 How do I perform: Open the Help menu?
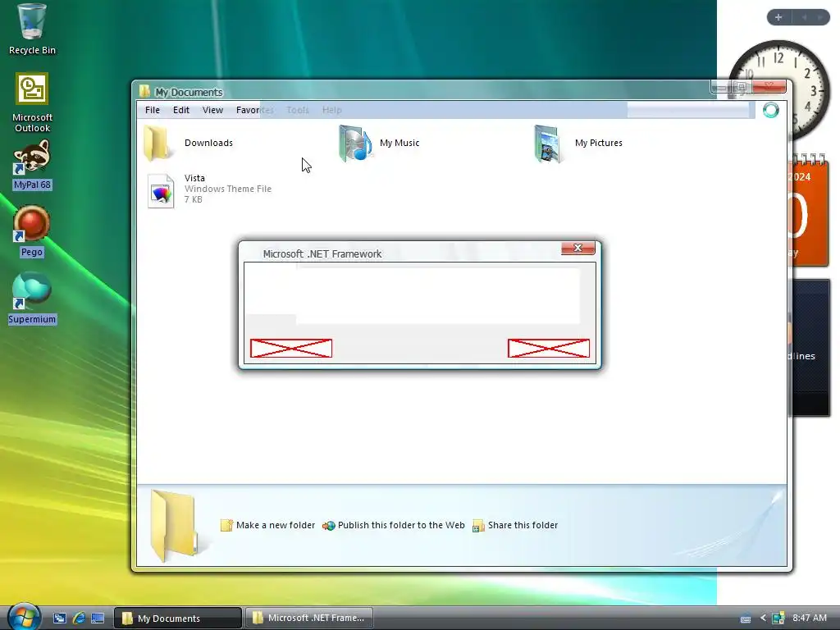point(331,110)
